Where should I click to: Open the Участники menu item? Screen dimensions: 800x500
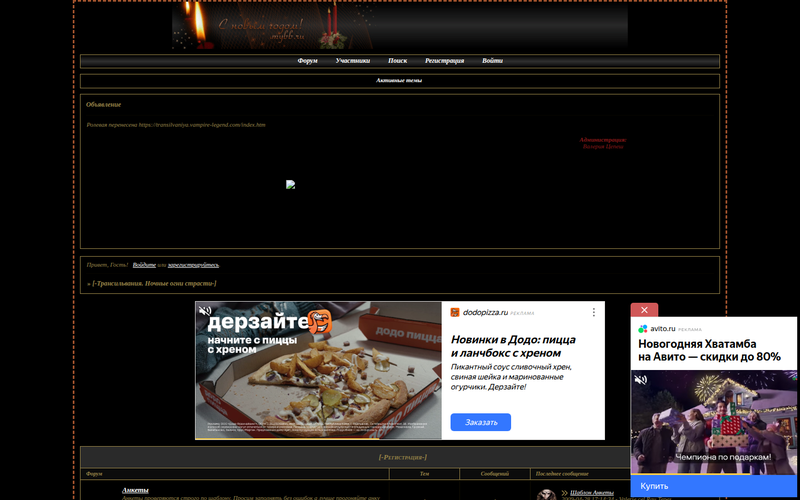point(353,61)
